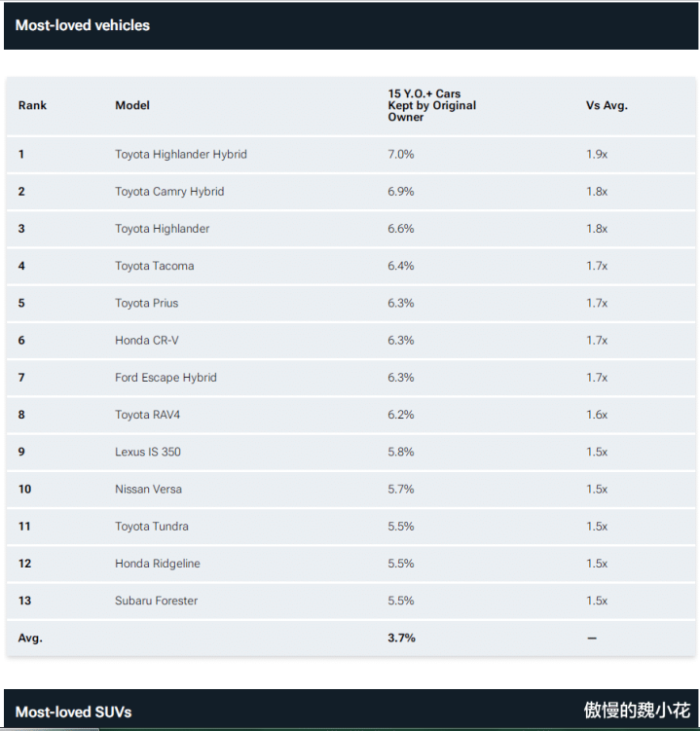This screenshot has height=731, width=700.
Task: Select the Lexus IS 350 entry
Action: pos(147,452)
